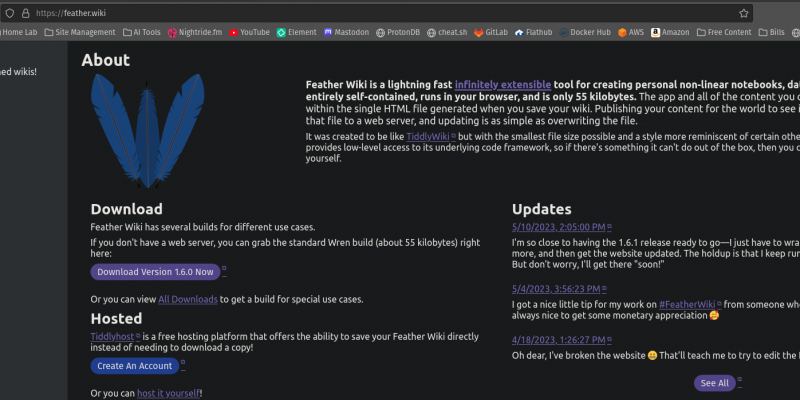The width and height of the screenshot is (800, 400).
Task: Click the See All updates button
Action: pyautogui.click(x=715, y=383)
